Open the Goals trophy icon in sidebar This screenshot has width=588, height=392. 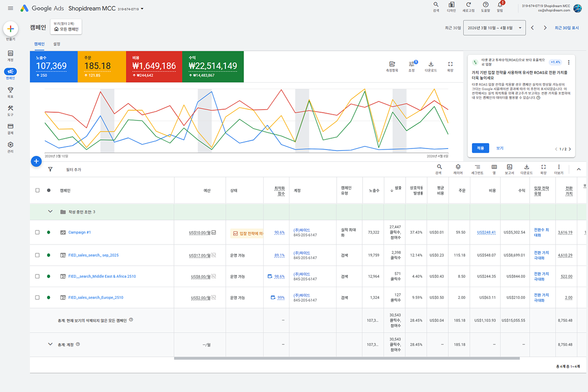[x=10, y=90]
